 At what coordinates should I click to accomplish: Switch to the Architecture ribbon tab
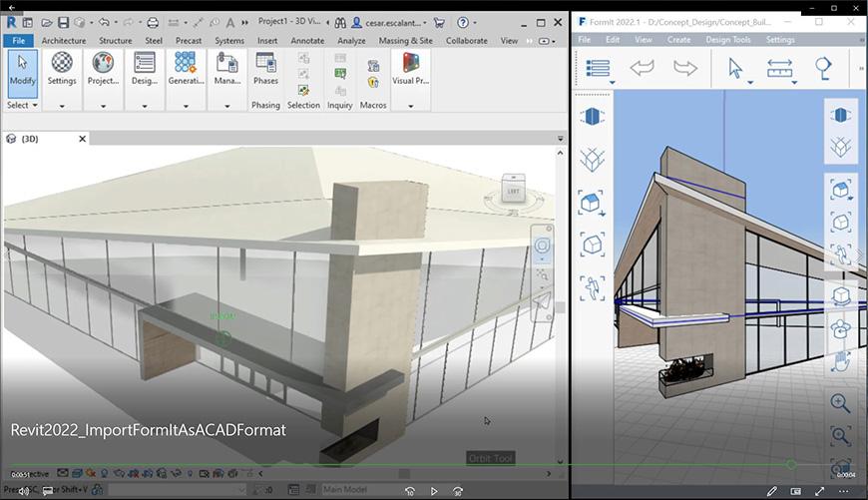pos(64,41)
